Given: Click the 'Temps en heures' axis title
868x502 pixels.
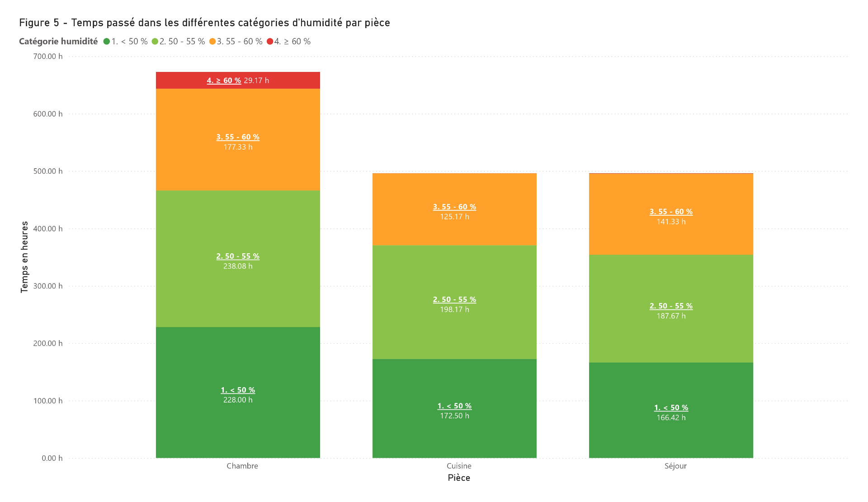Looking at the screenshot, I should (x=24, y=257).
